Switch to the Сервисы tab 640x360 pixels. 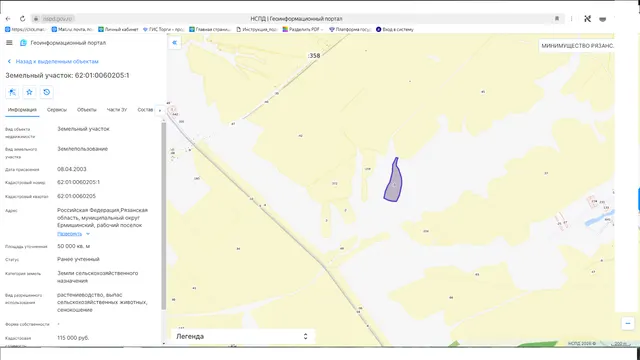coord(57,110)
